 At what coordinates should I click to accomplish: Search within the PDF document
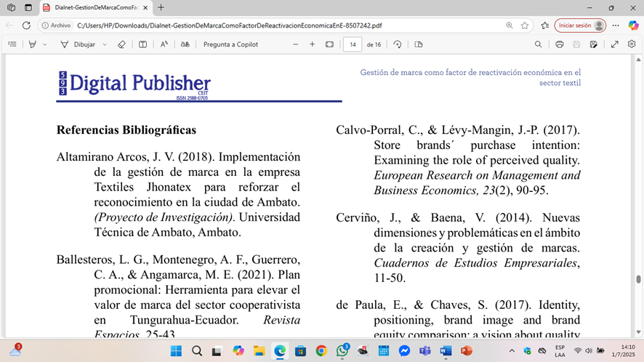[x=538, y=44]
